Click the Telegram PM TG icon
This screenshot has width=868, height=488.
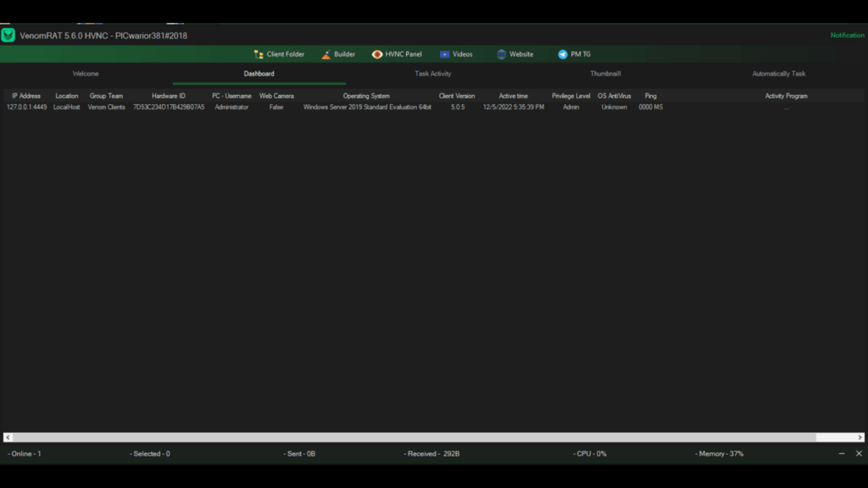pyautogui.click(x=563, y=54)
